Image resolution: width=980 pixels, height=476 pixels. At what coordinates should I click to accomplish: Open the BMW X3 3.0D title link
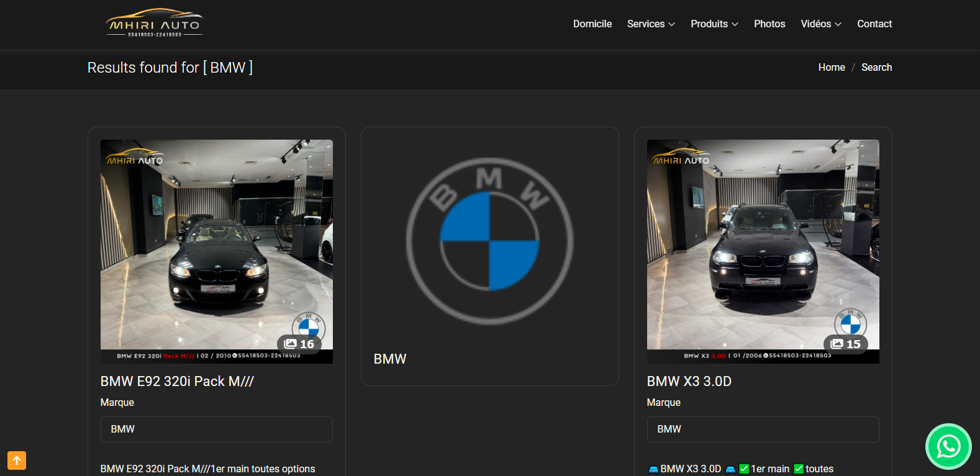pos(689,381)
